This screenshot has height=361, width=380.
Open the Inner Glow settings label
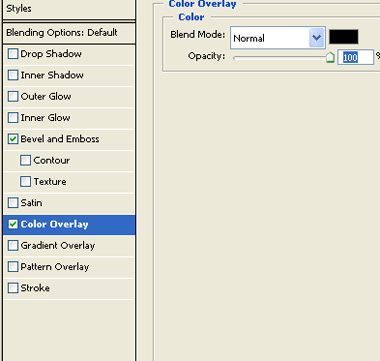pyautogui.click(x=45, y=118)
